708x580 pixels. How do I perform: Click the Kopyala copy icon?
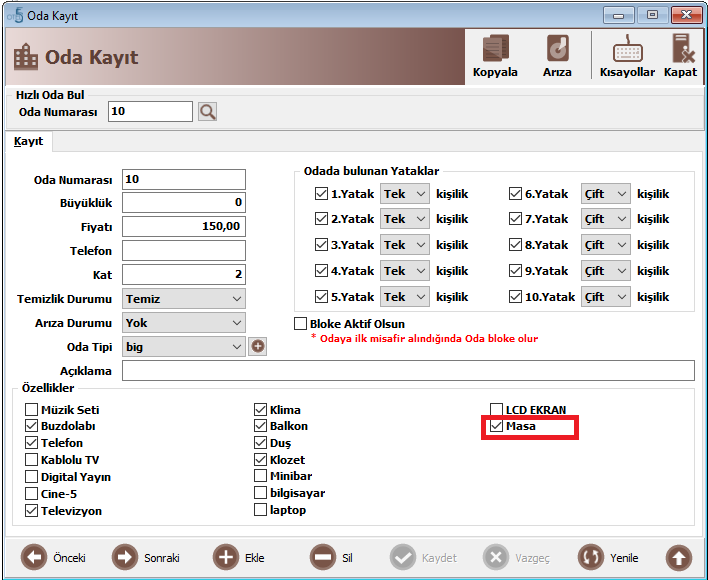[x=495, y=48]
